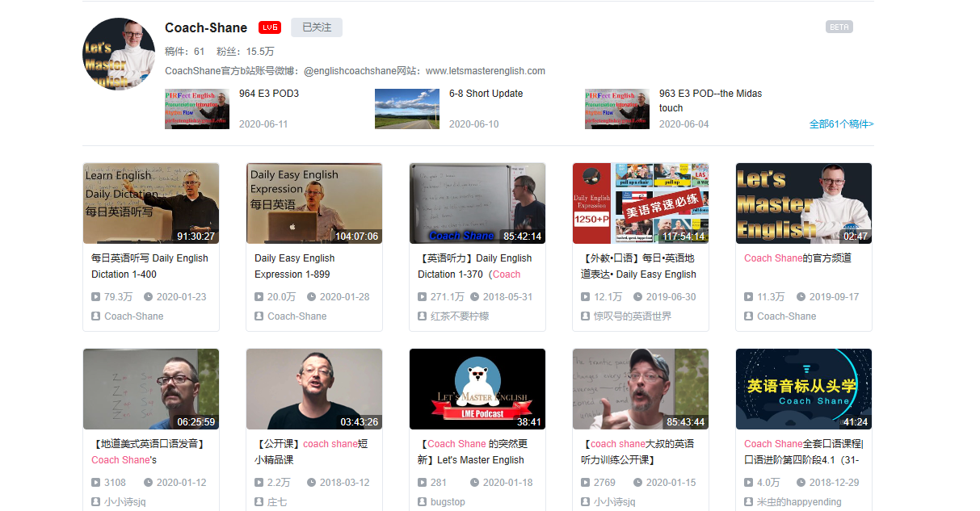Click play count icon beside 281

coord(423,483)
